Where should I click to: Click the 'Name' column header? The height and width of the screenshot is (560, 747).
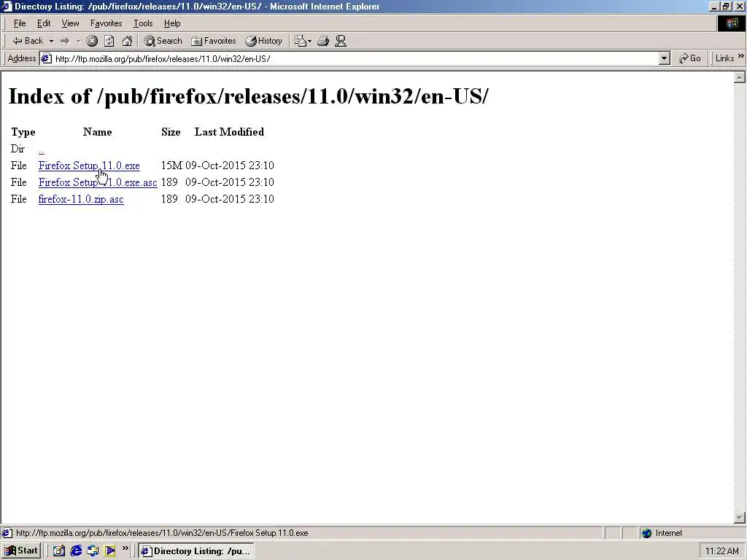coord(97,132)
